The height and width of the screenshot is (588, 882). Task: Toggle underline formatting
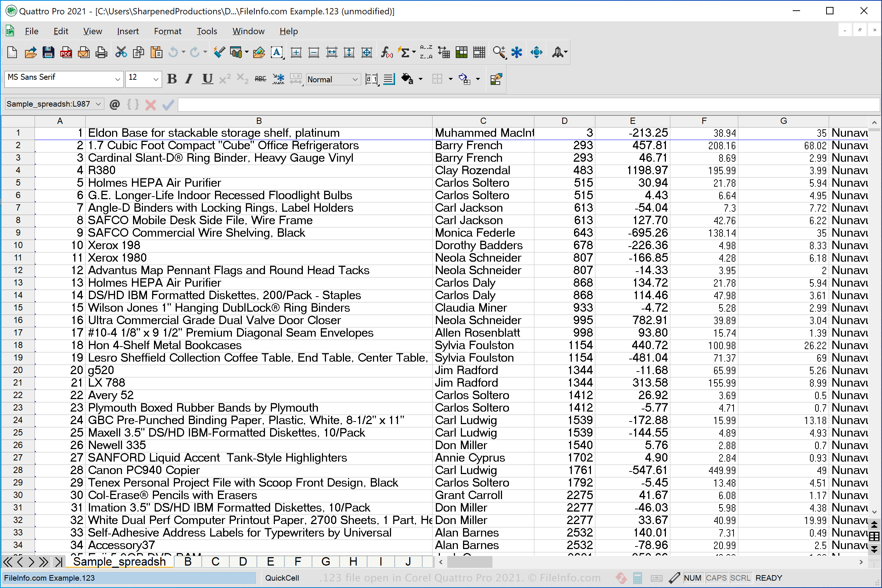[207, 79]
